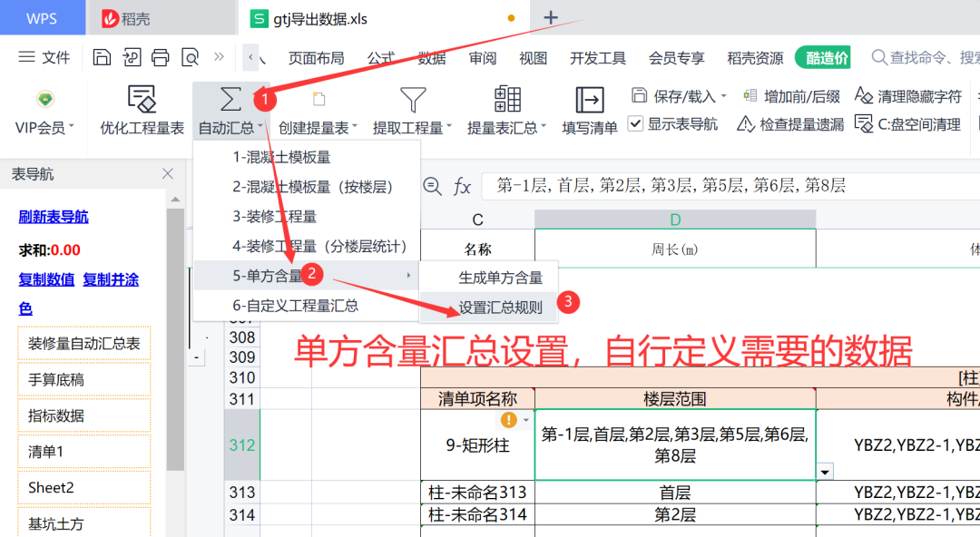Click the 刷新表导航 link
980x537 pixels.
coord(54,217)
